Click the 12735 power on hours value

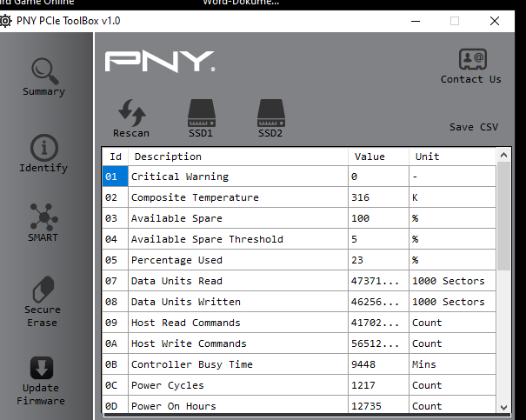379,404
